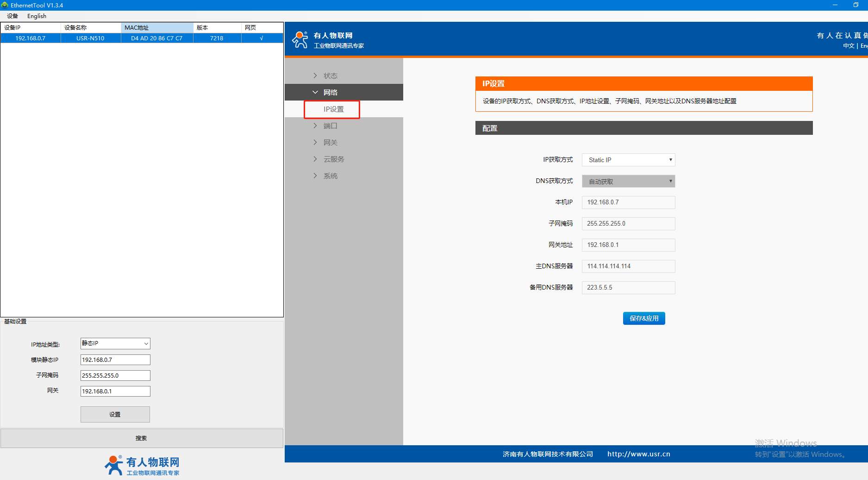Open the IP获取方式 Static IP dropdown
This screenshot has height=480, width=868.
click(x=628, y=160)
